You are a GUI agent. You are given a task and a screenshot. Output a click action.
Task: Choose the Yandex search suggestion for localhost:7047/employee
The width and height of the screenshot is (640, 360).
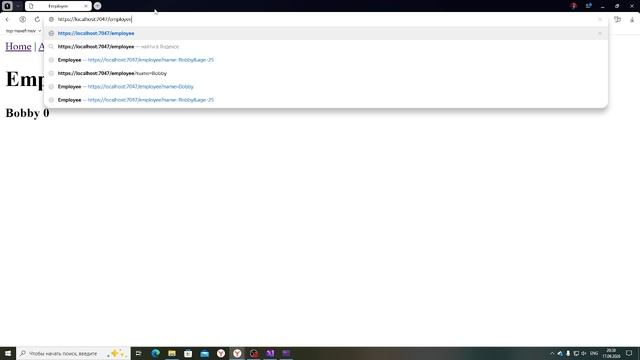click(x=326, y=47)
